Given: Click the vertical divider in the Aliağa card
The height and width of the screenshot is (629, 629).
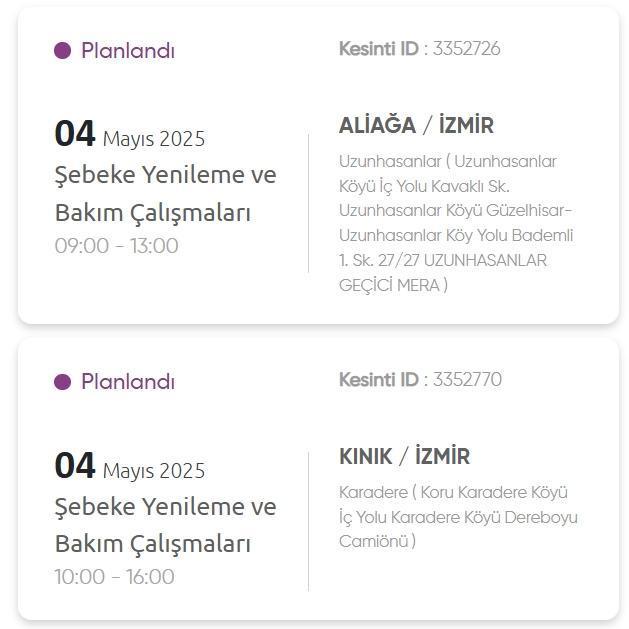Looking at the screenshot, I should (x=308, y=203).
